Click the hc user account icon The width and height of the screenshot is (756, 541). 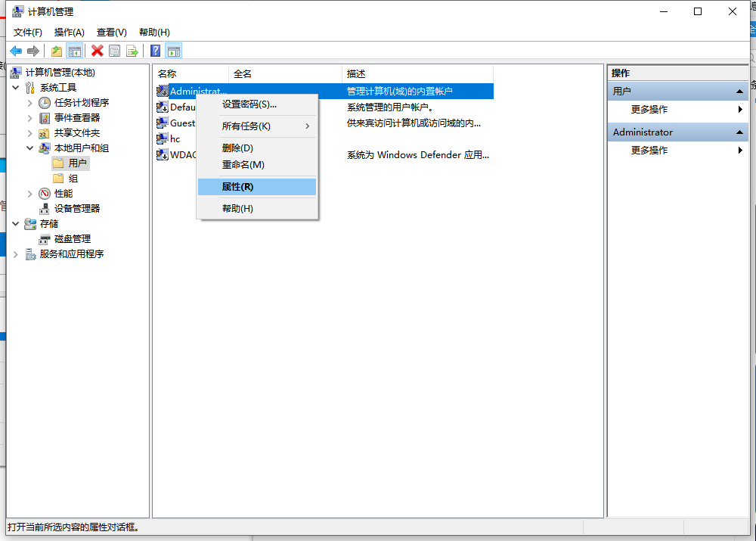coord(163,139)
